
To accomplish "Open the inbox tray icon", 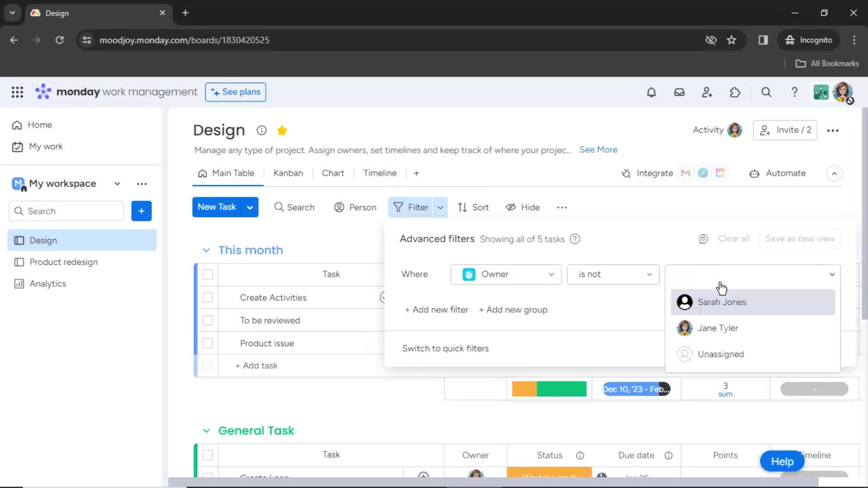I will (679, 92).
